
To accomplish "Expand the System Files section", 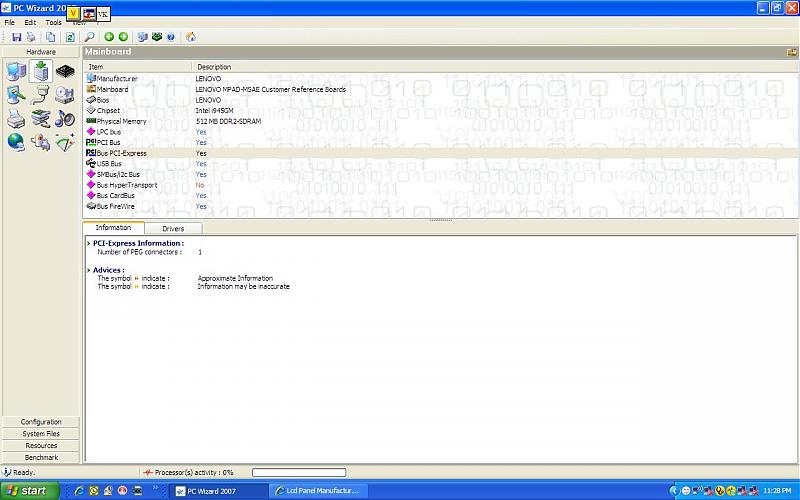I will tap(41, 434).
